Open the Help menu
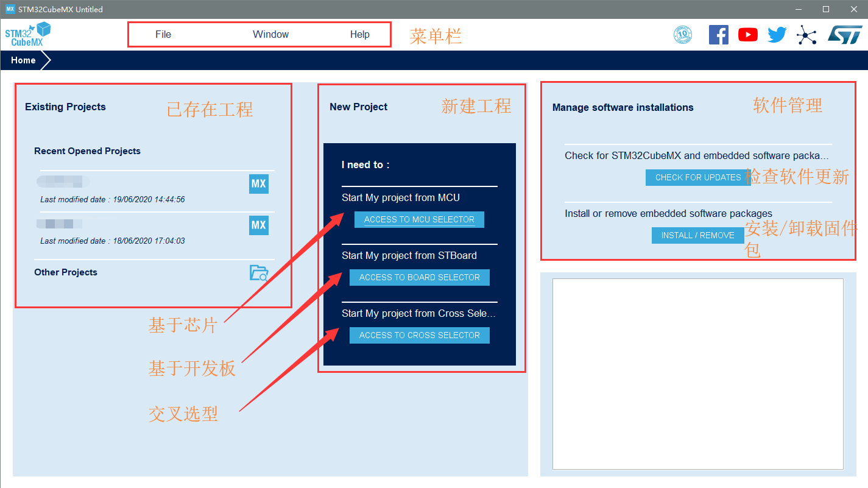The image size is (868, 488). click(x=359, y=34)
